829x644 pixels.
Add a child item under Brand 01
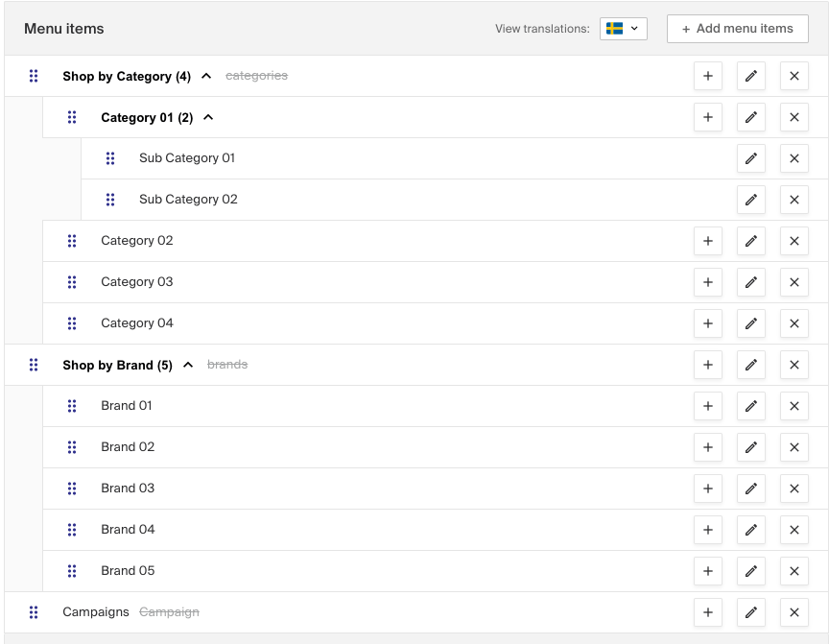(707, 406)
